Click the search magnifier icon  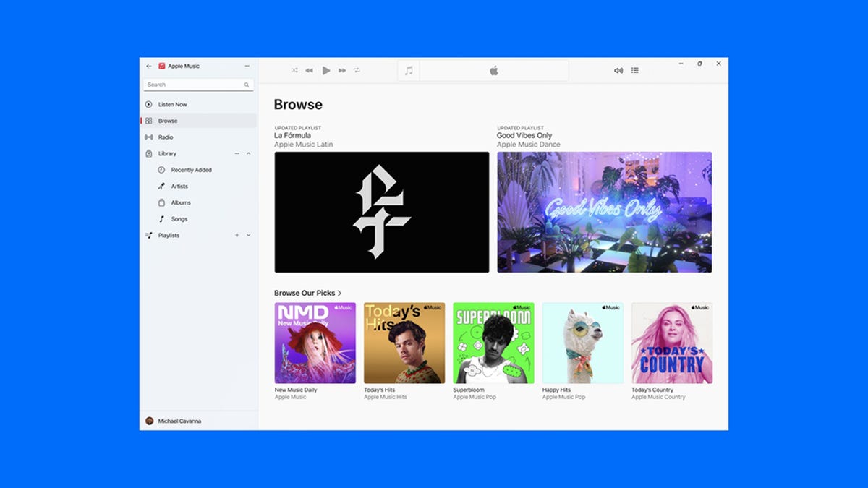point(247,85)
